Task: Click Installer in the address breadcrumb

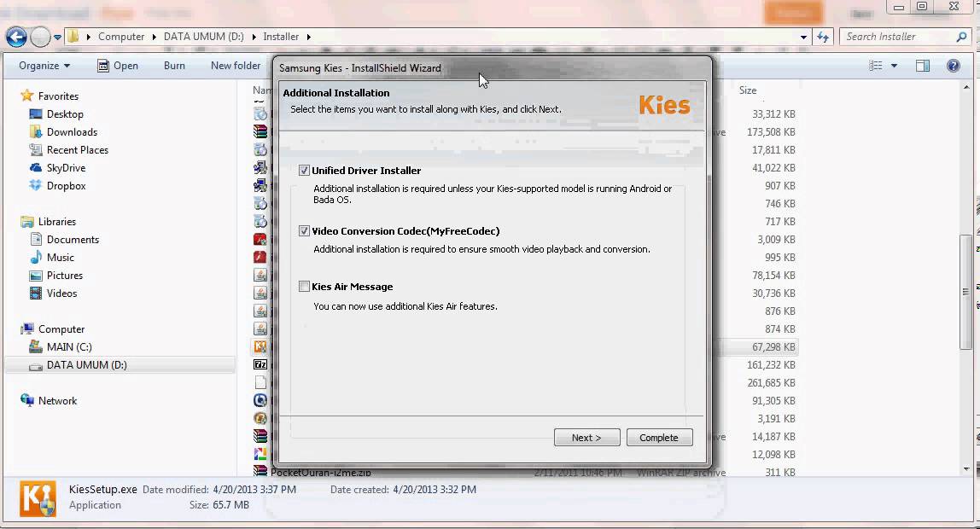Action: [x=281, y=37]
